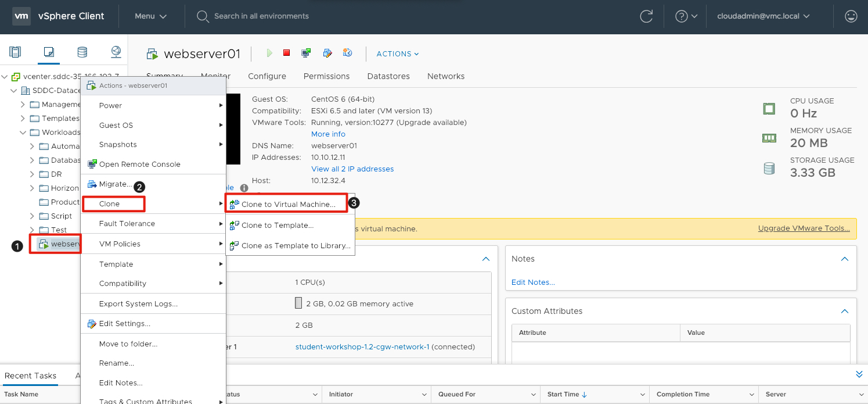
Task: Switch to the Datastores tab
Action: coord(388,76)
